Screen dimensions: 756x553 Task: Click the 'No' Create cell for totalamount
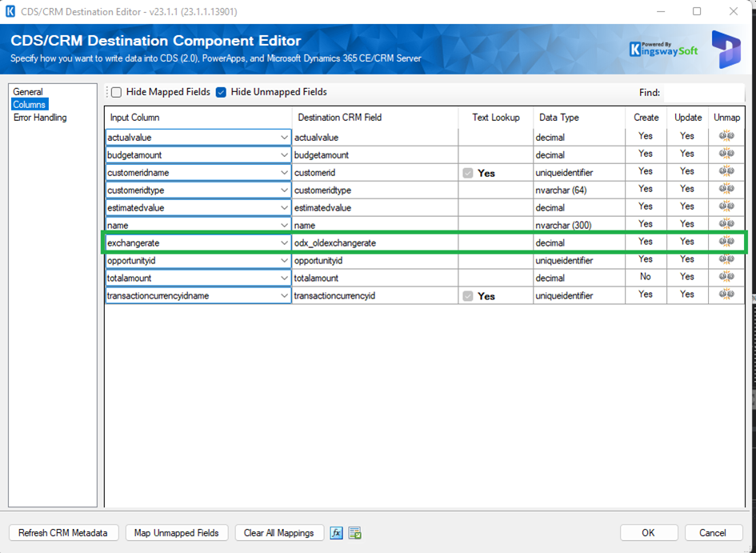pyautogui.click(x=646, y=277)
